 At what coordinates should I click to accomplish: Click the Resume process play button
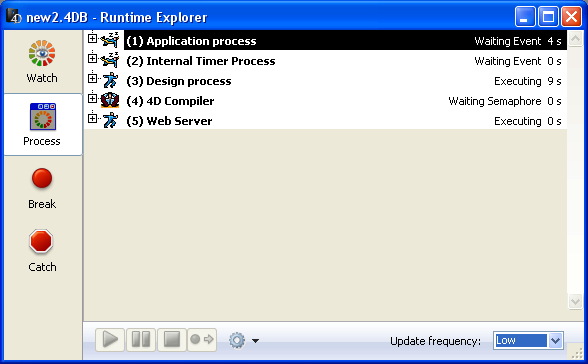(110, 340)
